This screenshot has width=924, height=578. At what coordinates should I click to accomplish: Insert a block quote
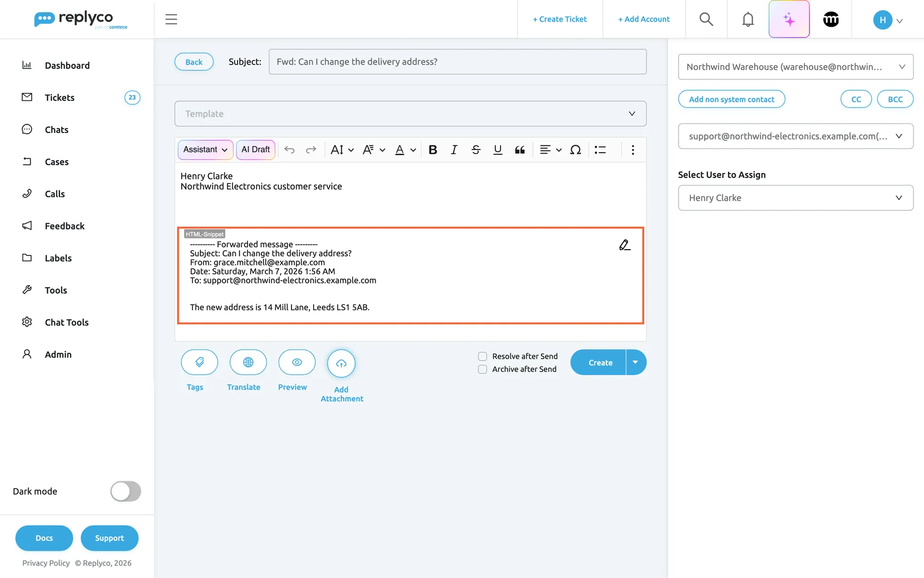519,150
